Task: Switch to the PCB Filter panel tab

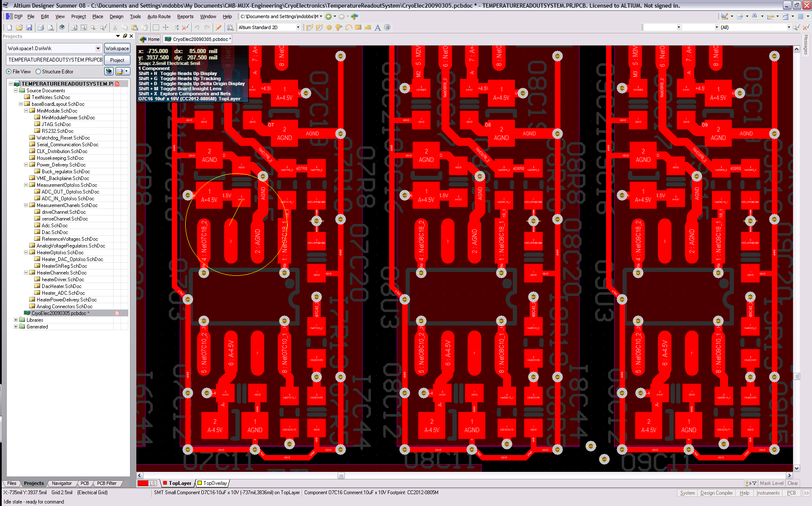Action: 107,483
